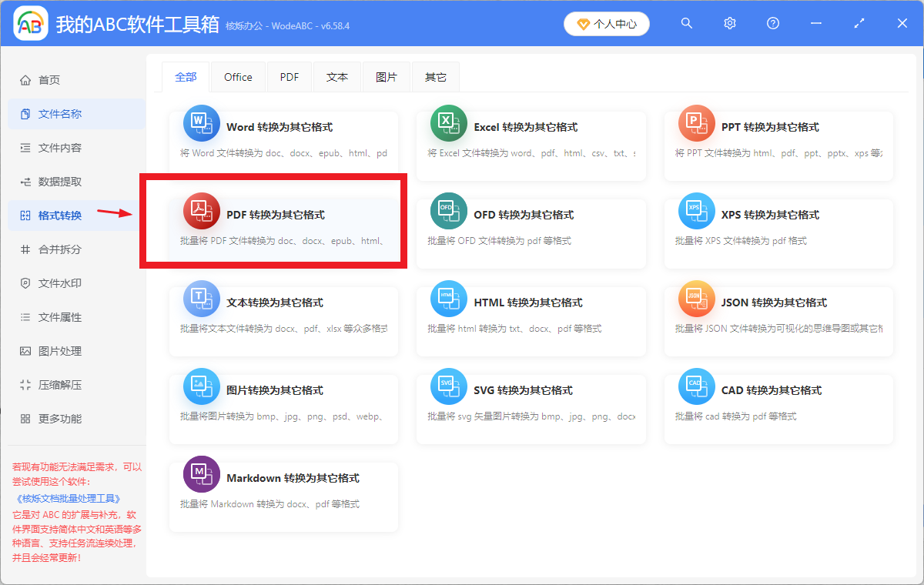Switch to the PDF tab
This screenshot has width=924, height=585.
pyautogui.click(x=289, y=76)
